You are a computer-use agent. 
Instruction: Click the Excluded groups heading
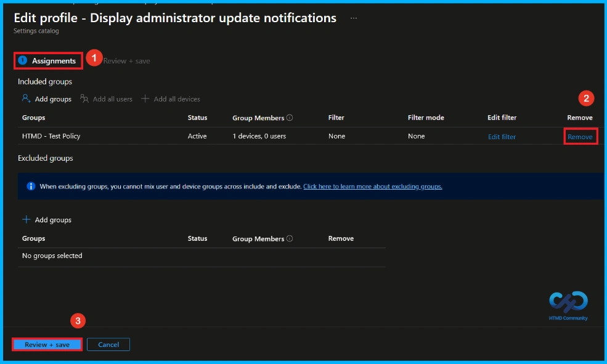tap(45, 158)
